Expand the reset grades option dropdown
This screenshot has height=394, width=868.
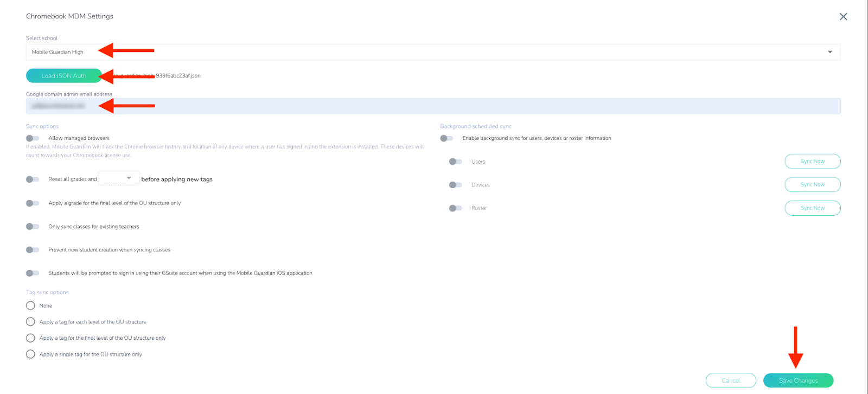pyautogui.click(x=119, y=178)
